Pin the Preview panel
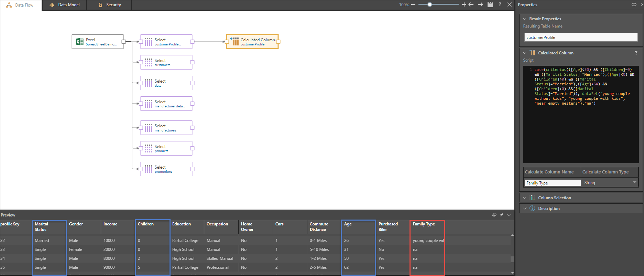This screenshot has height=276, width=644. (502, 215)
